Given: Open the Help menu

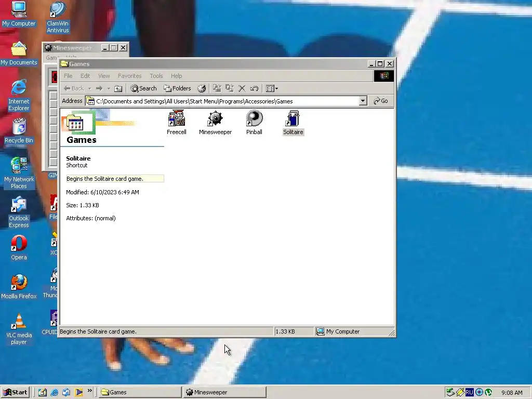Looking at the screenshot, I should click(177, 76).
